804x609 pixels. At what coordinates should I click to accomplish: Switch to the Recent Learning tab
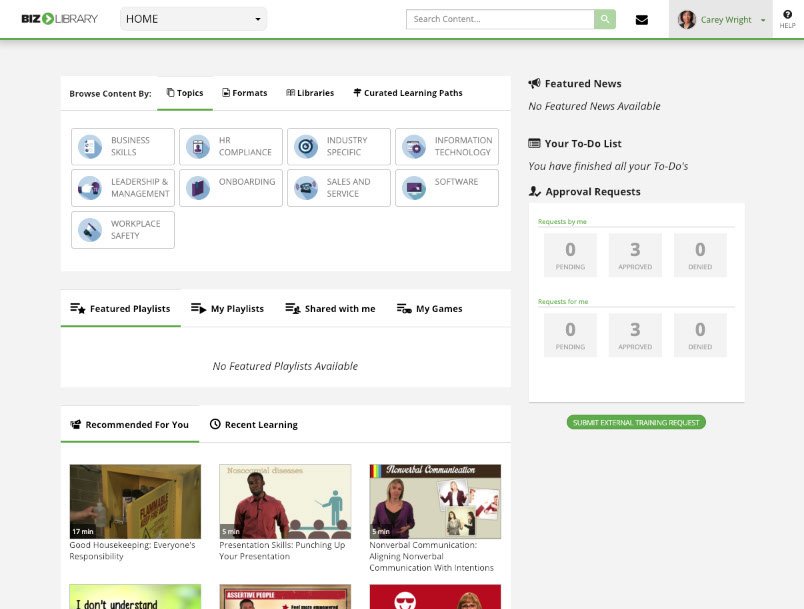(254, 424)
